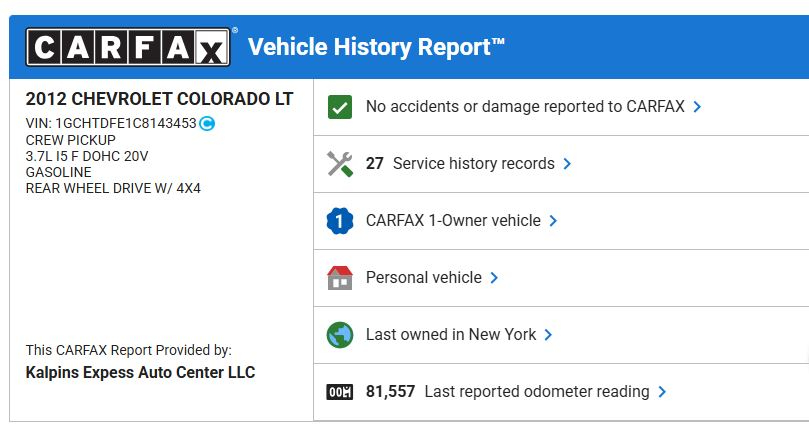Click the odometer counter icon
This screenshot has width=809, height=429.
point(340,392)
